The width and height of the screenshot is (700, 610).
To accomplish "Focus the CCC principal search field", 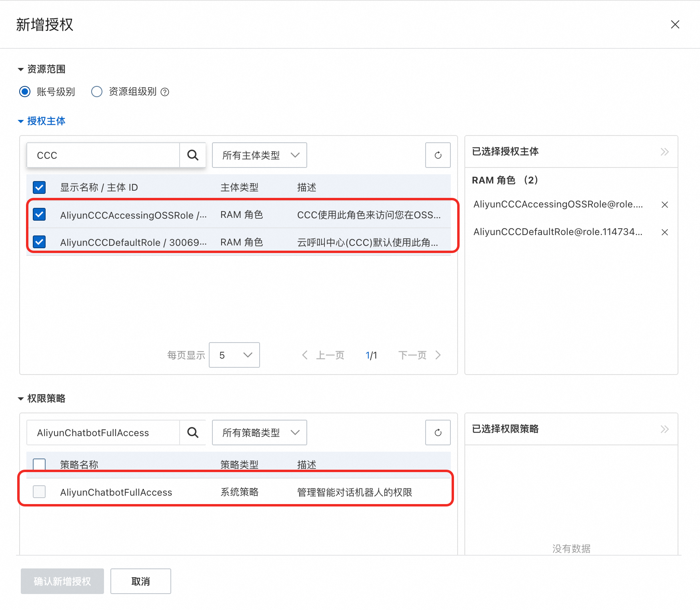I will pyautogui.click(x=103, y=155).
